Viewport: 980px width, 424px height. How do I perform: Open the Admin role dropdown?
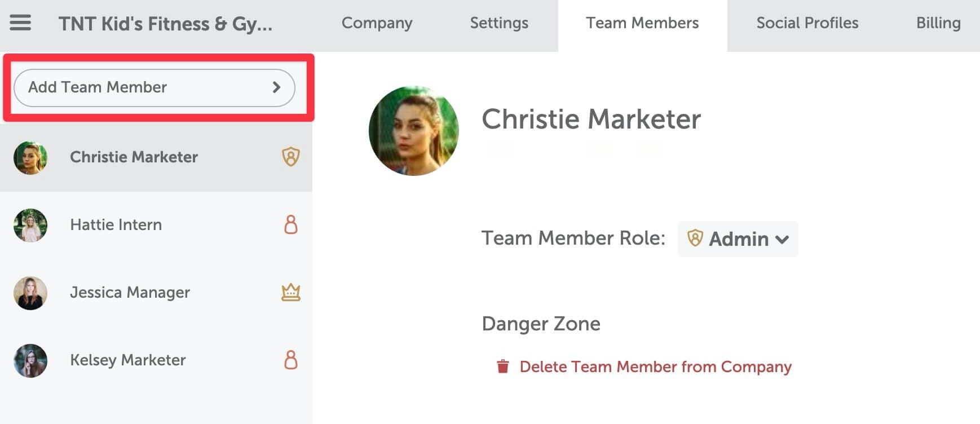pos(738,239)
